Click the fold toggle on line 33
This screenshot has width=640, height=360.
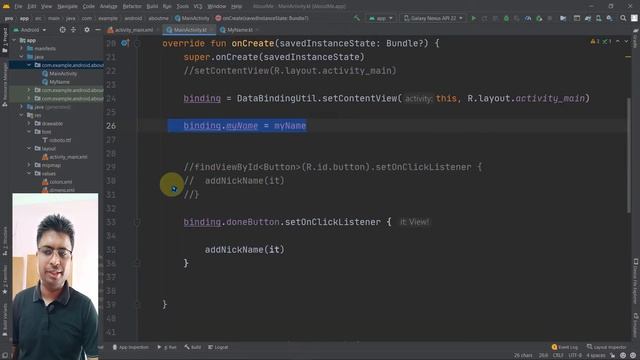[137, 222]
